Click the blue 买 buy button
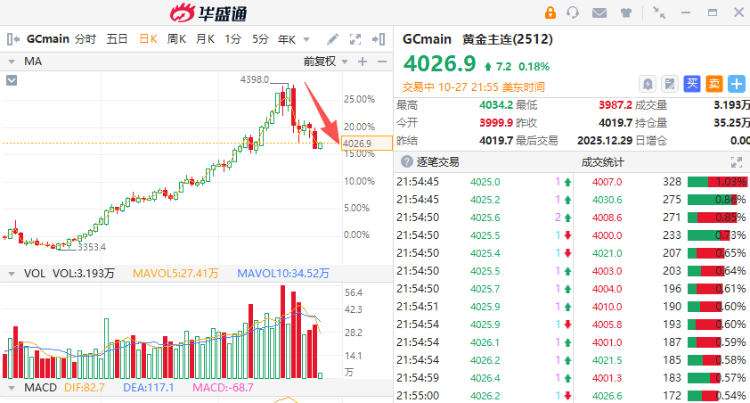Viewport: 750px width, 403px height. coord(692,83)
